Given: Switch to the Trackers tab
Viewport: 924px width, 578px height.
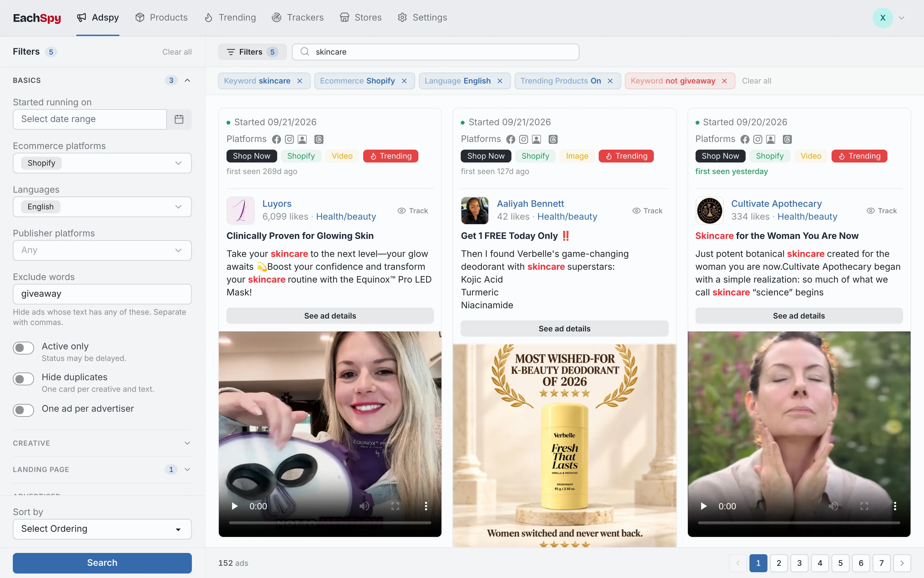Looking at the screenshot, I should (297, 18).
